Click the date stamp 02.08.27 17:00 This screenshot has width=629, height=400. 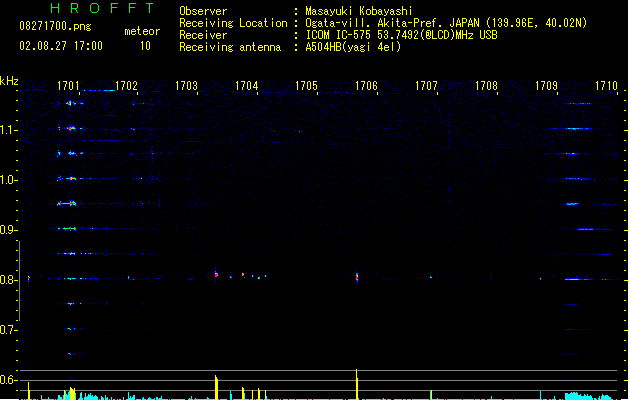(x=61, y=46)
